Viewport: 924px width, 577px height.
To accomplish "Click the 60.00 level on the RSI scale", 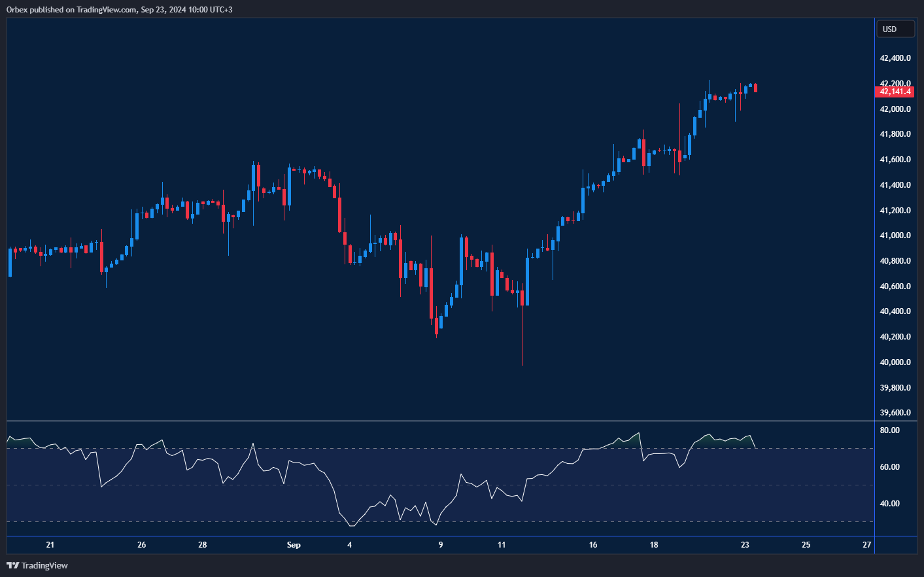I will [x=889, y=467].
